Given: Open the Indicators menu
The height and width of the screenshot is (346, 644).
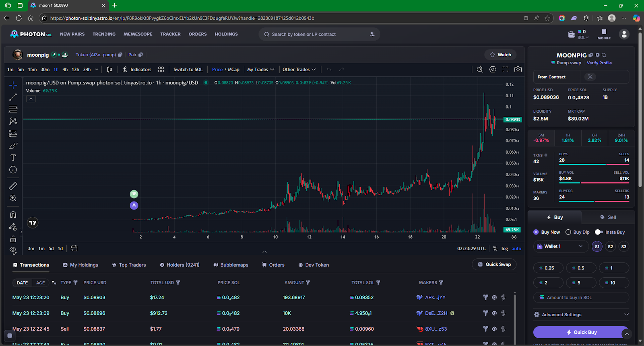Looking at the screenshot, I should tap(137, 70).
